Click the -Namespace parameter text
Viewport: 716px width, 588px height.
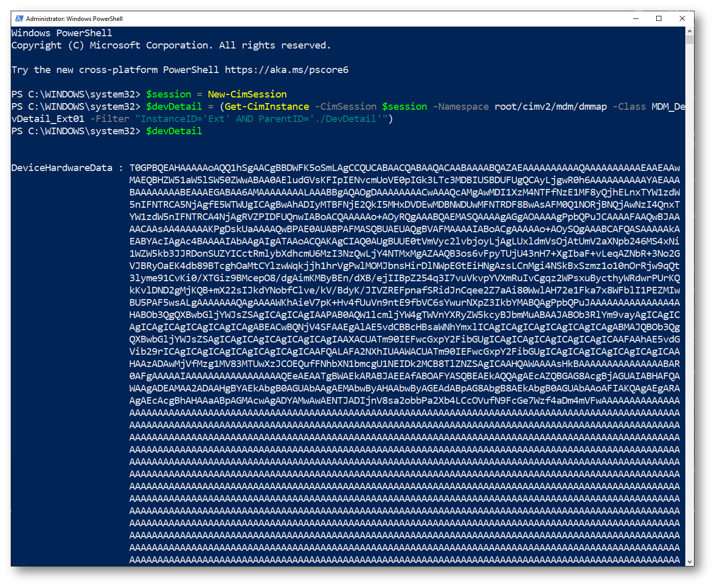coord(461,107)
